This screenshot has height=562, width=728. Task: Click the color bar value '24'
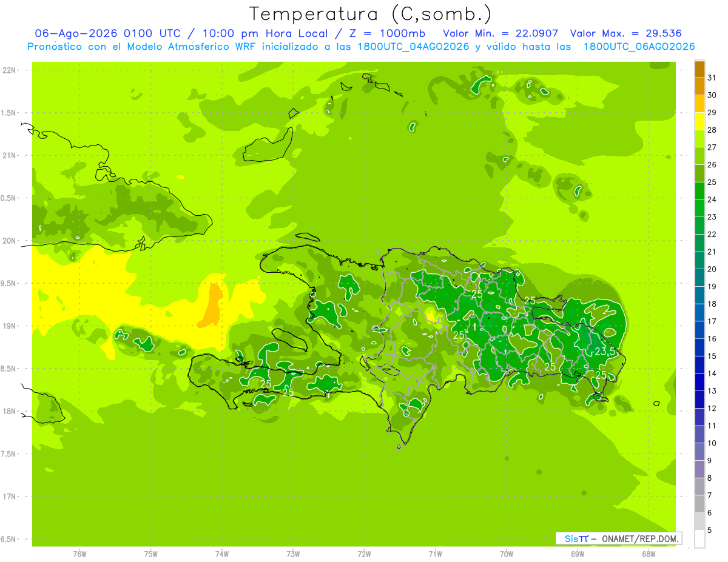coord(712,199)
